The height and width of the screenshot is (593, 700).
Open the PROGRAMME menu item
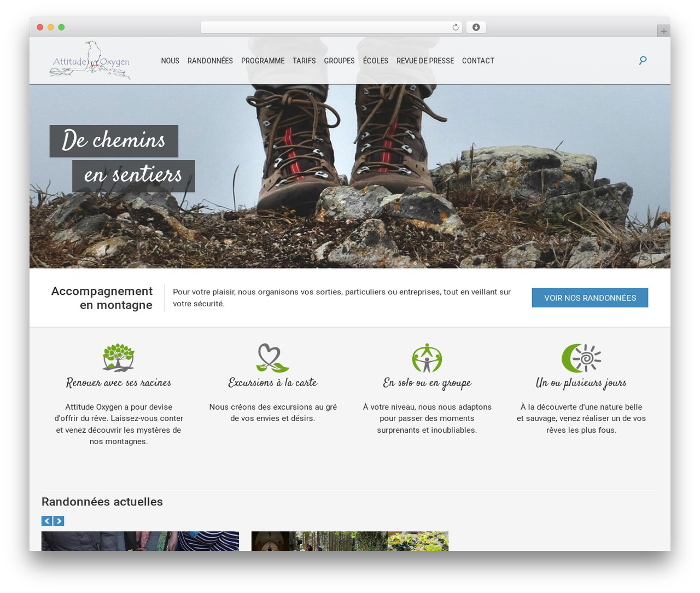[262, 61]
